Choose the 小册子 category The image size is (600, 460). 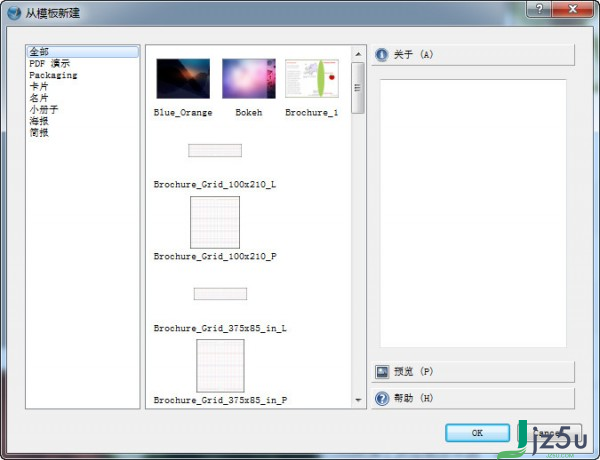pos(44,109)
